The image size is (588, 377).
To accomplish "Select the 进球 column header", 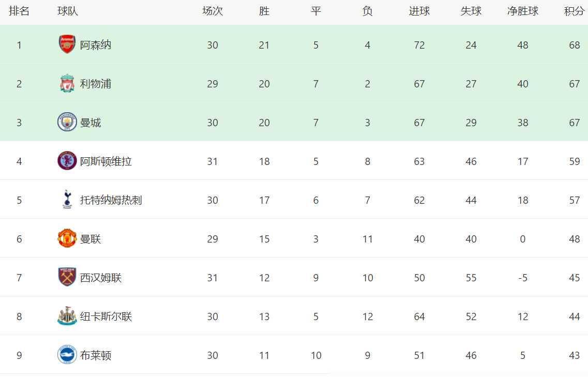I will point(419,11).
